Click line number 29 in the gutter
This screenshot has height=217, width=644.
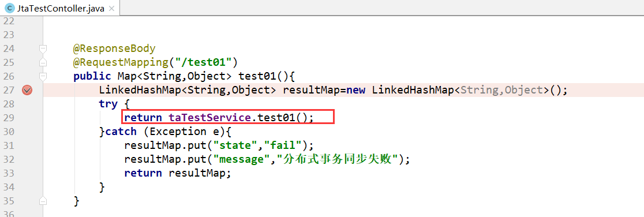8,118
